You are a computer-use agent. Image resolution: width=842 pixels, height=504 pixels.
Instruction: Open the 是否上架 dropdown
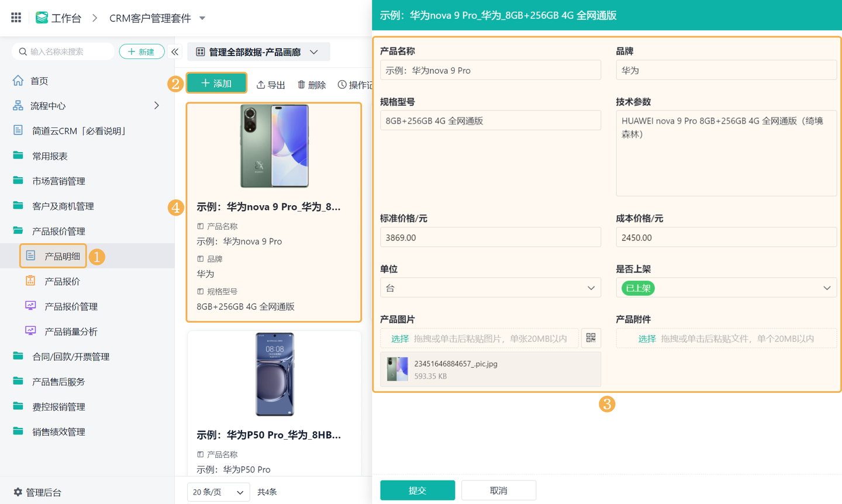tap(726, 288)
